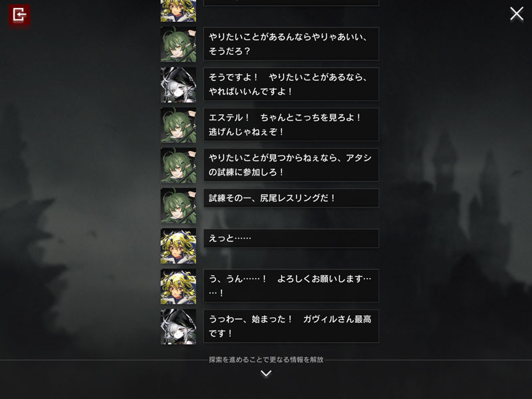Select the やればいいんですよ! dialogue bubble
The image size is (532, 399).
(x=291, y=84)
